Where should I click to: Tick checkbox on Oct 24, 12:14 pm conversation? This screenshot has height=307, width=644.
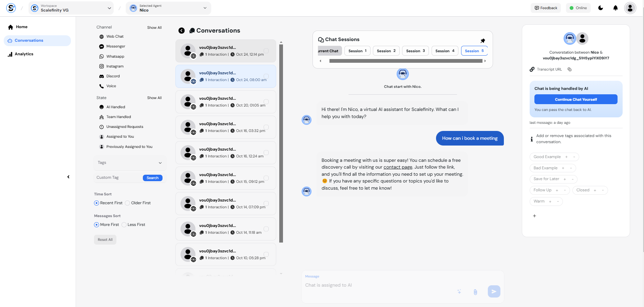point(266,51)
